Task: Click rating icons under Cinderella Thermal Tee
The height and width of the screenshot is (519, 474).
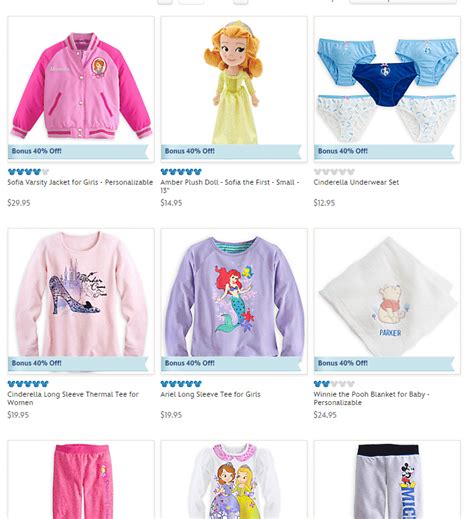Action: pos(28,384)
